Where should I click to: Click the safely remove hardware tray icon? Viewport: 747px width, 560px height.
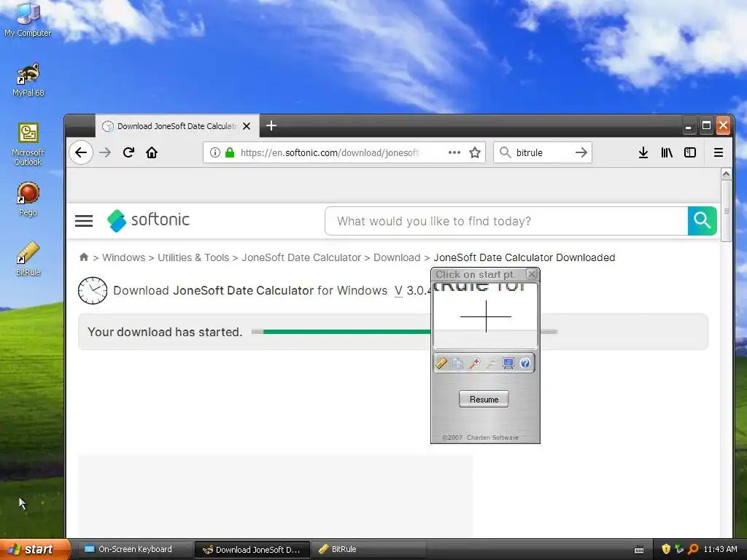tap(679, 550)
